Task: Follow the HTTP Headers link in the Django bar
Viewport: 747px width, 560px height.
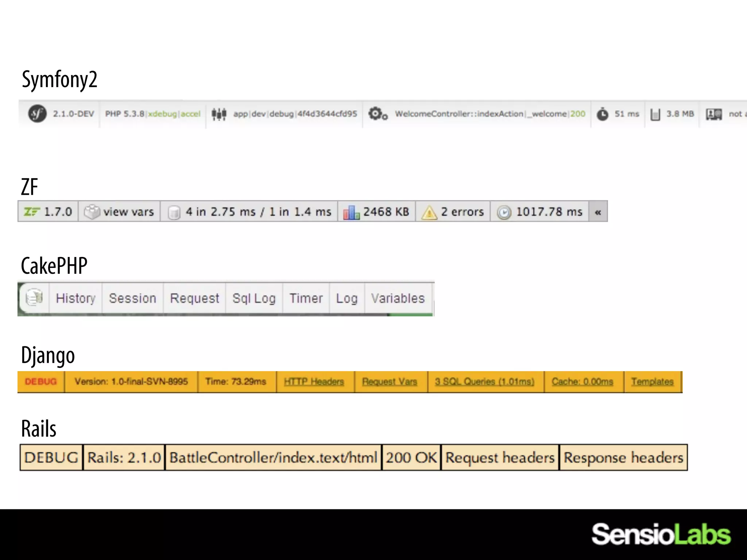Action: pyautogui.click(x=314, y=382)
